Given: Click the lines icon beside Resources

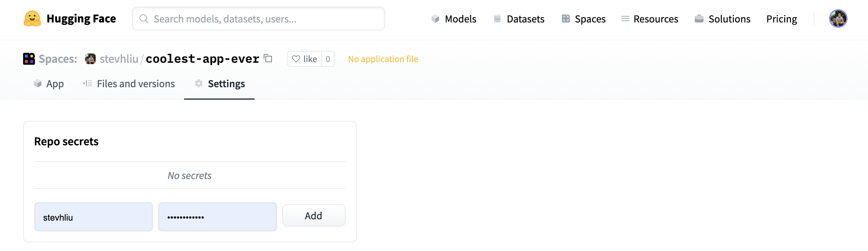Looking at the screenshot, I should pyautogui.click(x=625, y=18).
